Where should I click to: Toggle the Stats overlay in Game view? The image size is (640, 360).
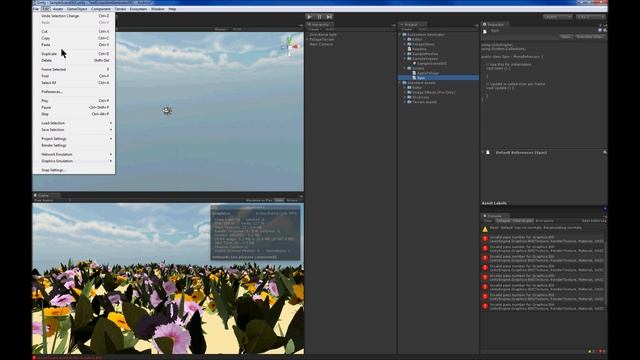tap(279, 200)
